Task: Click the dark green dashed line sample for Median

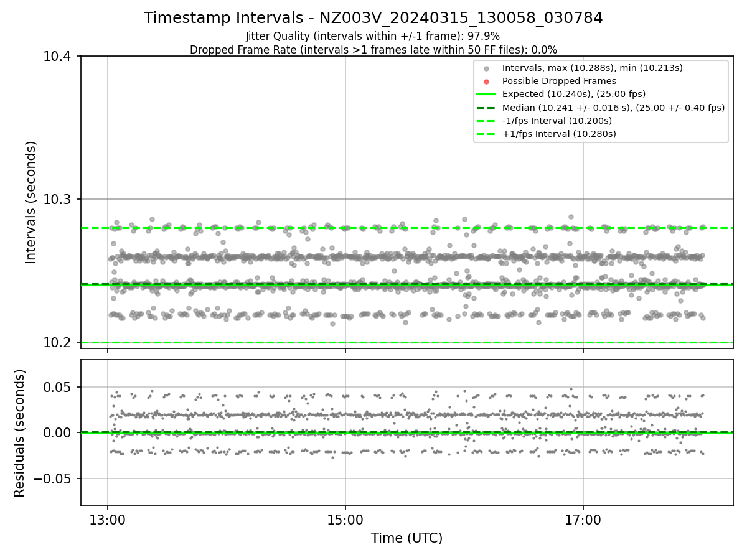Action: 487,108
